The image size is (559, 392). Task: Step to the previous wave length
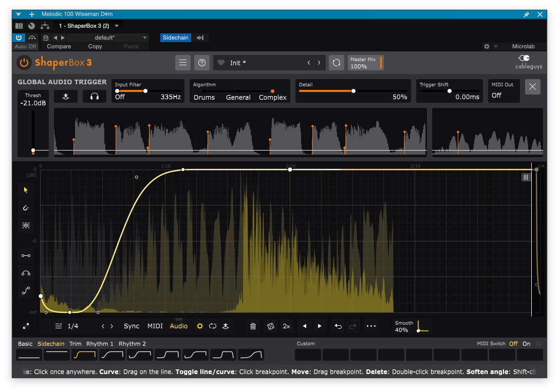coord(103,326)
